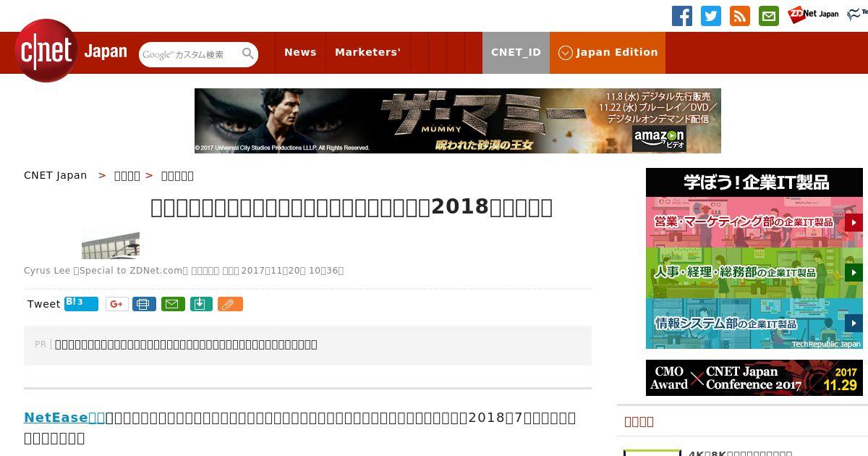Save the article with the teal download icon
The image size is (868, 456).
(201, 304)
